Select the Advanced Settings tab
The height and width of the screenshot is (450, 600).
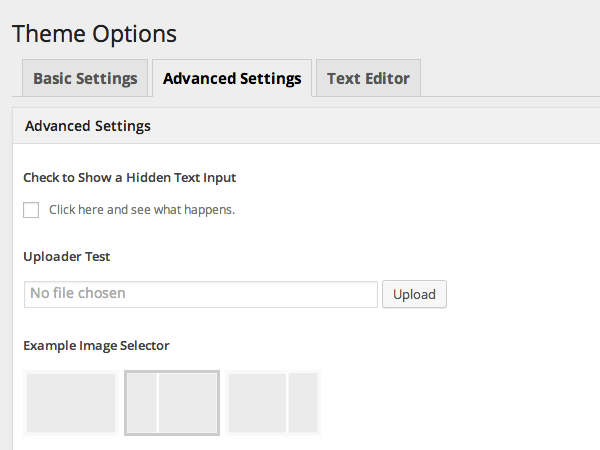tap(232, 79)
